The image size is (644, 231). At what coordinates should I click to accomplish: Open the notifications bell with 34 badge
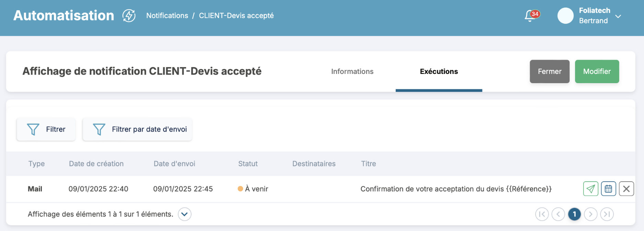[x=530, y=16]
